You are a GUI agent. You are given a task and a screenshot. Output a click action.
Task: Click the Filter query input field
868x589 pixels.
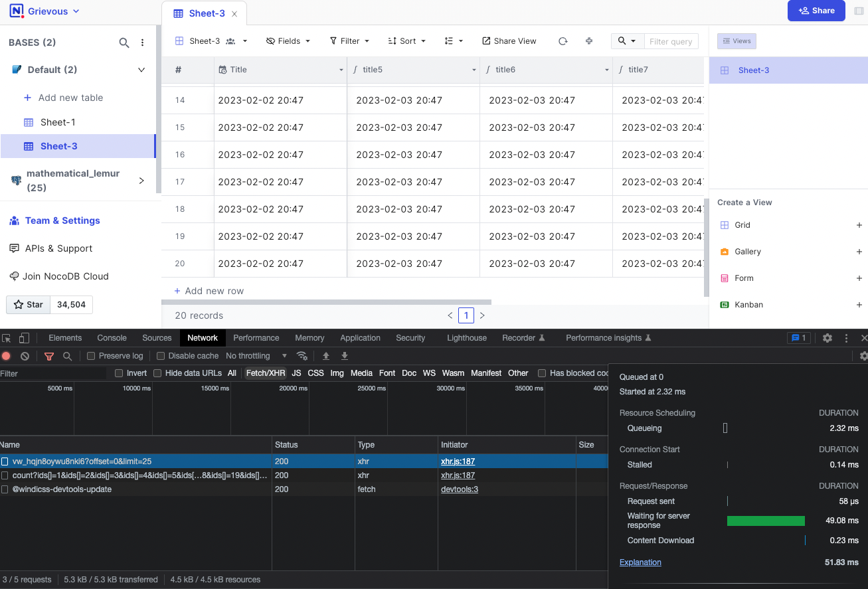(x=671, y=41)
